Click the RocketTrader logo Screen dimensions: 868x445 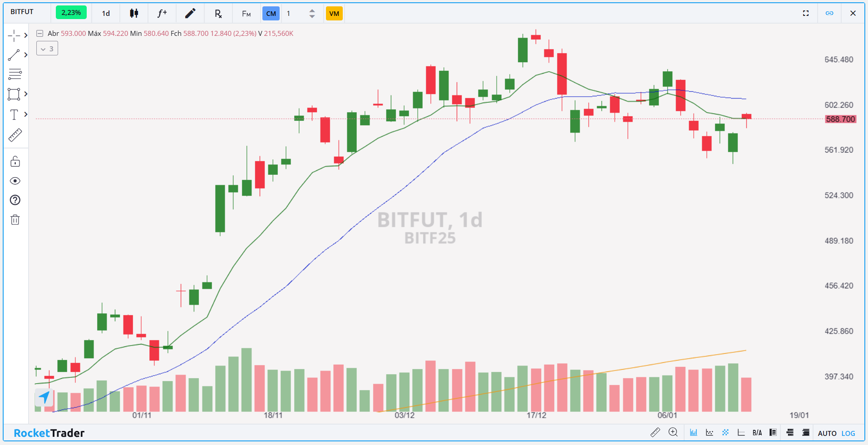tap(49, 433)
